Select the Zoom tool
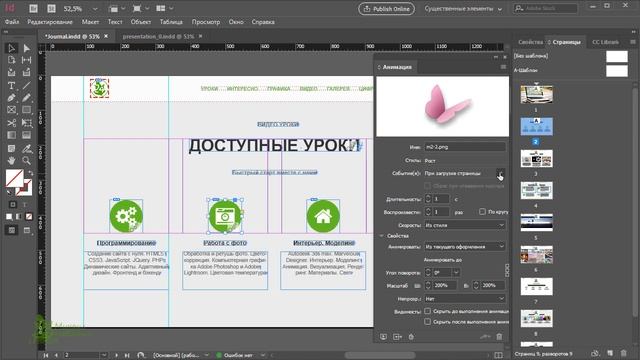This screenshot has height=360, width=640. [27, 160]
